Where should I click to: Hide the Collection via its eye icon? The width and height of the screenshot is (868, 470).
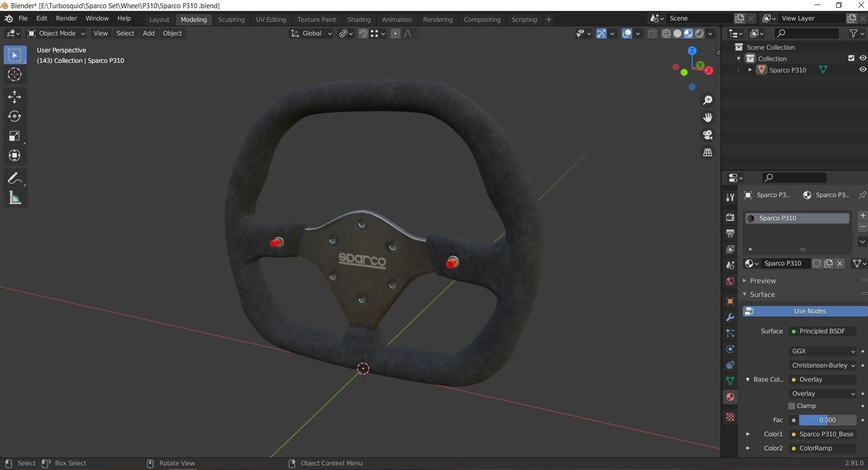click(863, 58)
